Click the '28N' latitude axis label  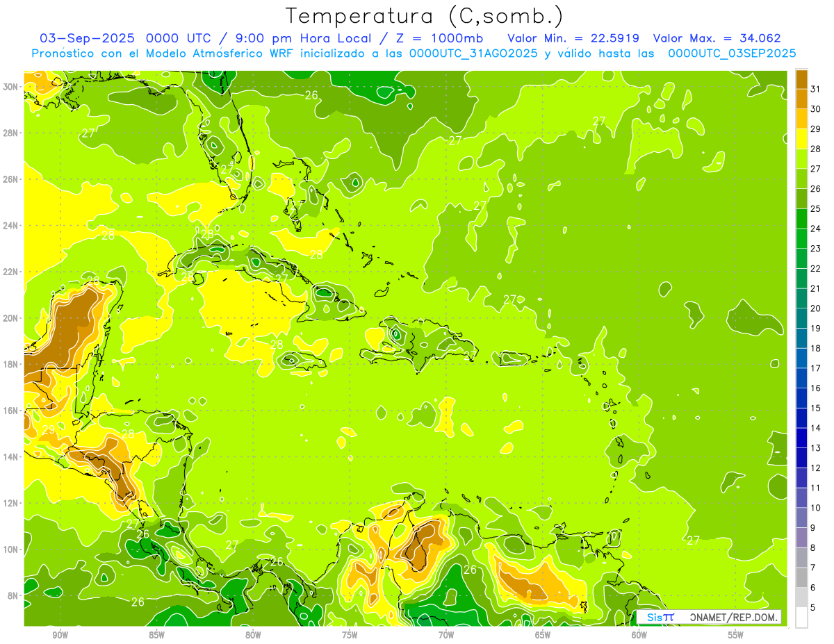click(11, 133)
